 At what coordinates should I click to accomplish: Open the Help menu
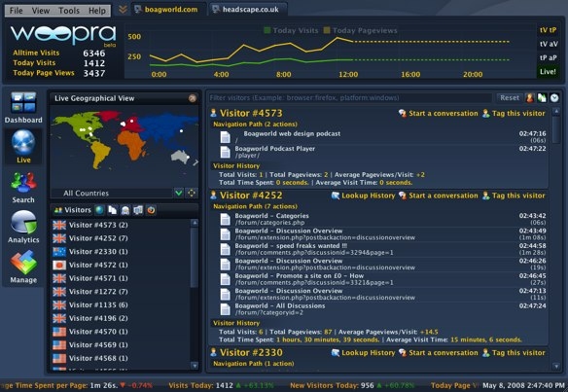click(97, 11)
